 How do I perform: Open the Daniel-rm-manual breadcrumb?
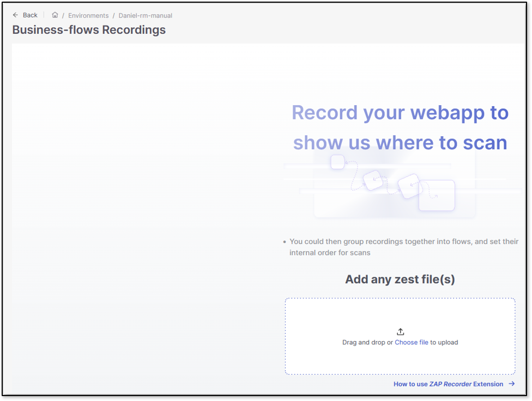145,16
